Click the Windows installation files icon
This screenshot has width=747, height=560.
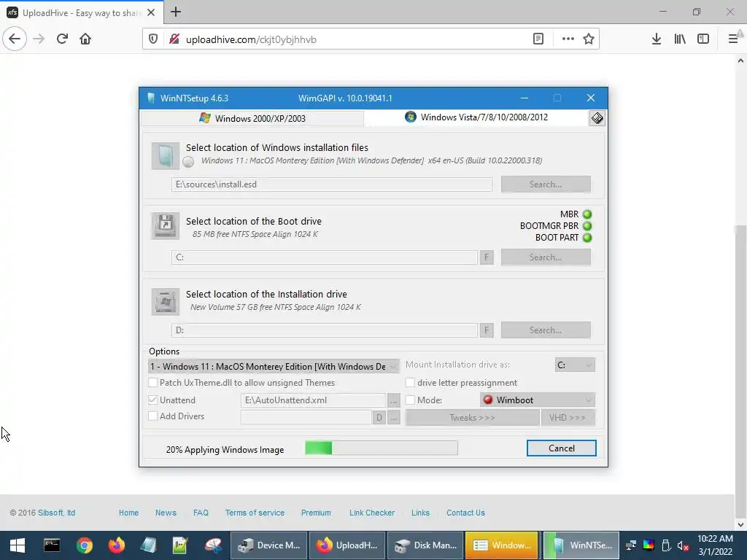point(166,156)
